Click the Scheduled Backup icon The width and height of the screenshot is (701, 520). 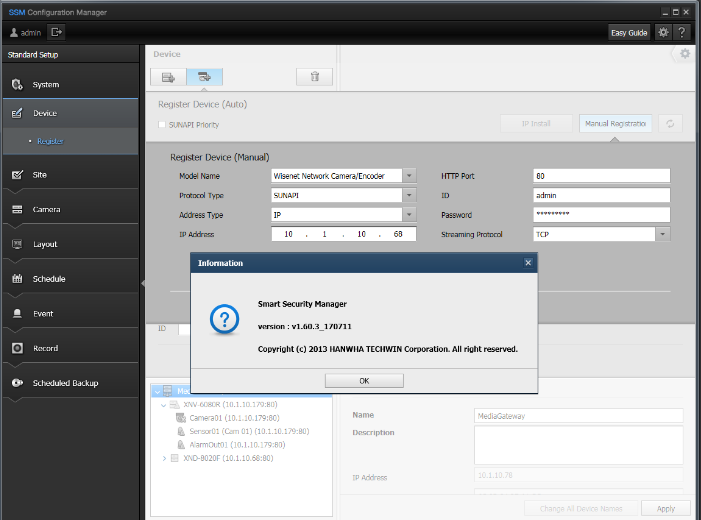pyautogui.click(x=17, y=383)
